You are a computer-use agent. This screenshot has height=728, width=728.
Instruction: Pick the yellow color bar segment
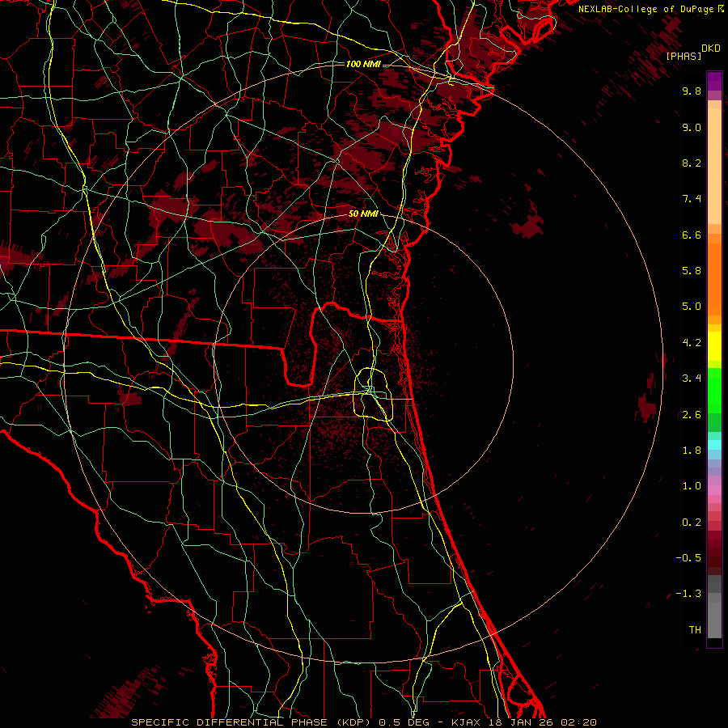point(714,346)
